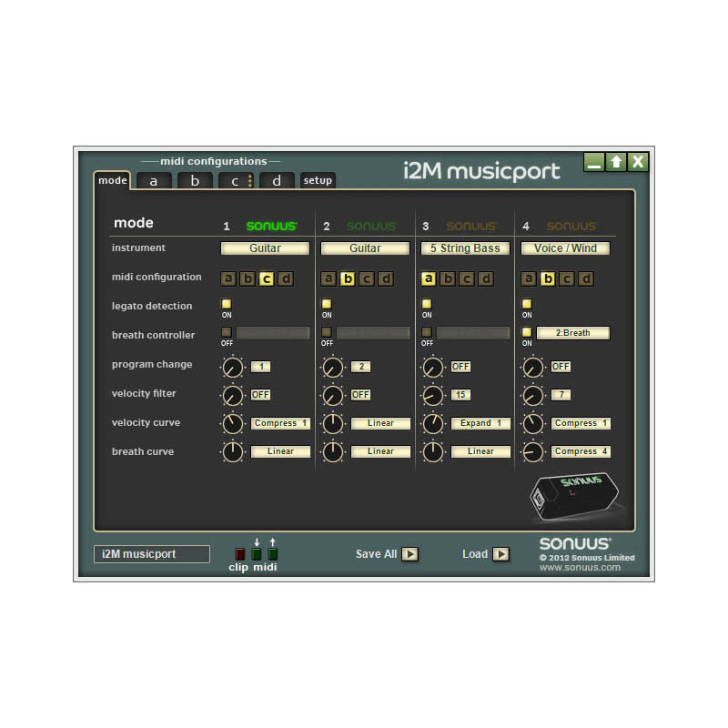Open mode 2 velocity curve Linear box
This screenshot has width=728, height=728.
[380, 423]
